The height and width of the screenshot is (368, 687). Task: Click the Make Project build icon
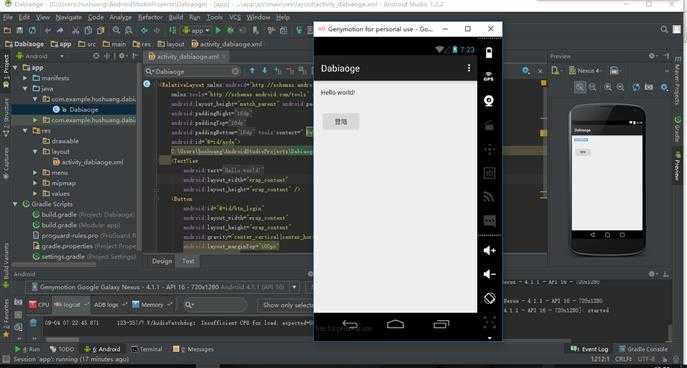(173, 30)
